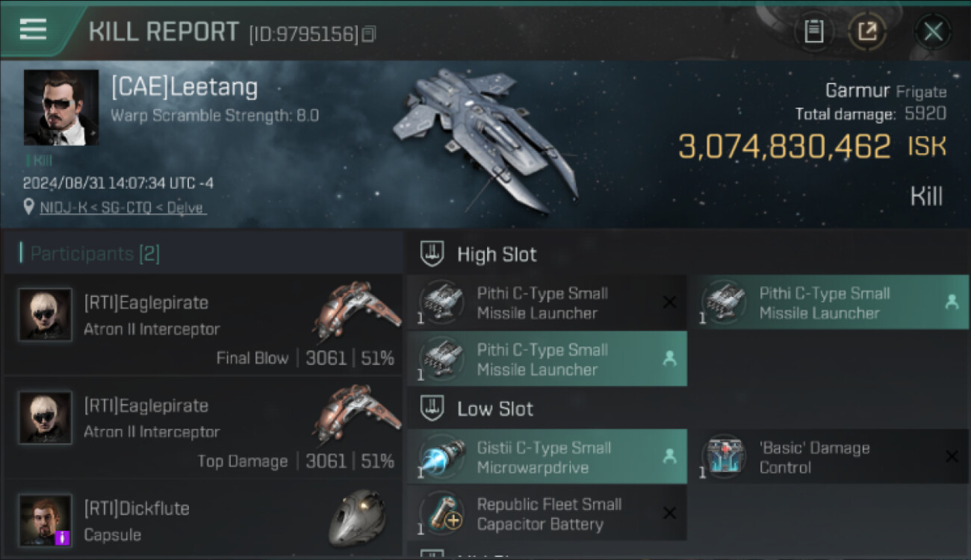
Task: Click the clipboard icon in the header
Action: (x=813, y=31)
